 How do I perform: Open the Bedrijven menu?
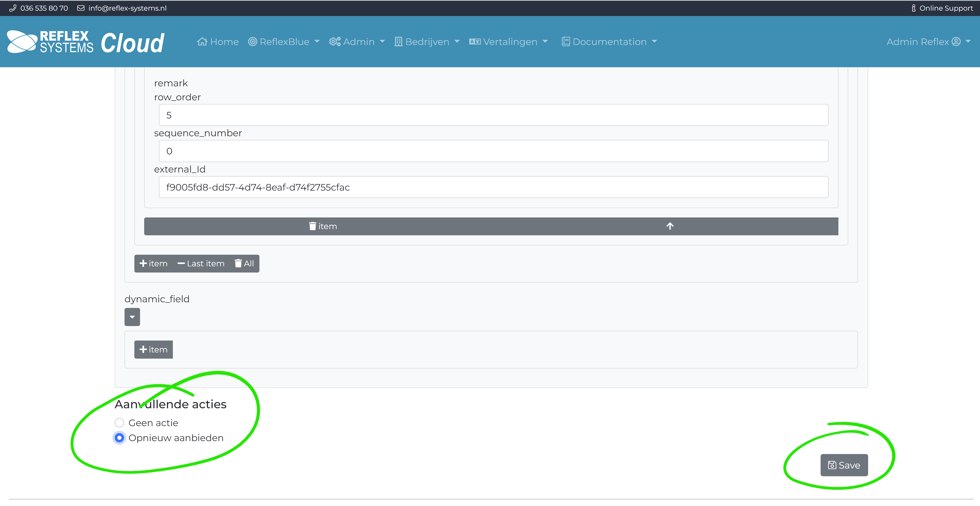coord(427,42)
